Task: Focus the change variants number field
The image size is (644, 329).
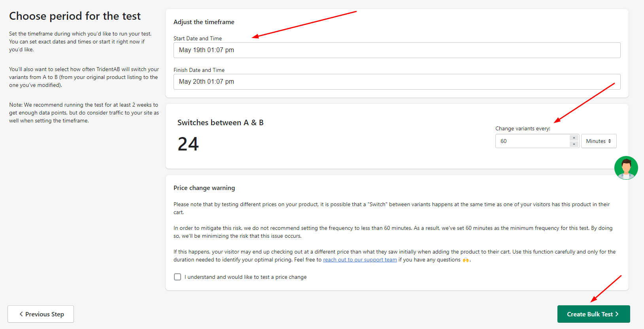Action: coord(532,141)
